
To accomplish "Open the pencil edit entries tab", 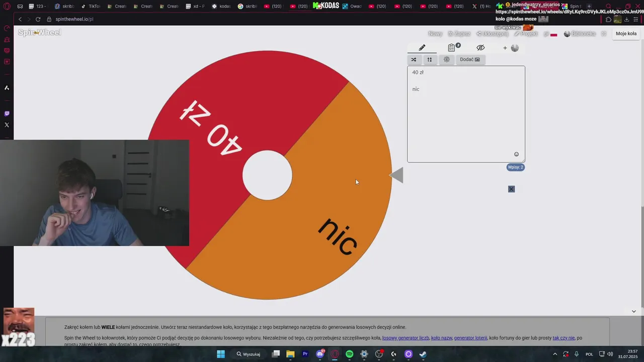I will 422,48.
